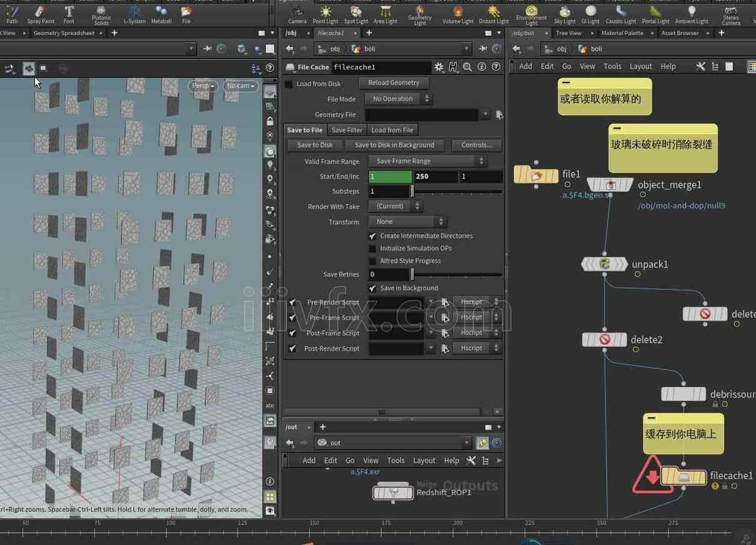
Task: Open the Geometry Spreadsheet pane tab
Action: (64, 33)
